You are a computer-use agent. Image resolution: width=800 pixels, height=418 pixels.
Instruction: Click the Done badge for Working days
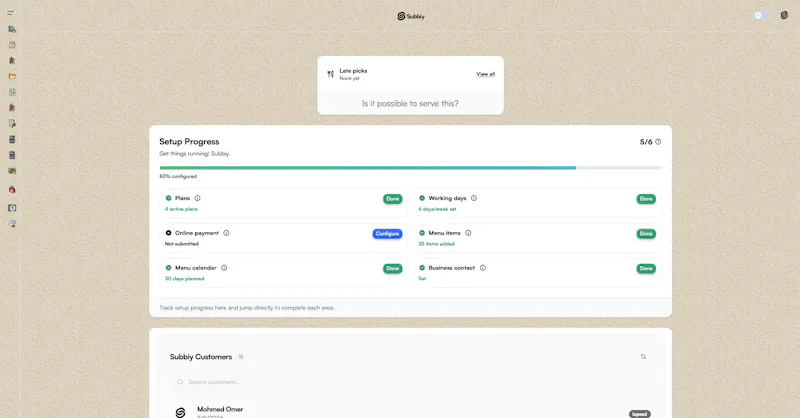point(646,199)
